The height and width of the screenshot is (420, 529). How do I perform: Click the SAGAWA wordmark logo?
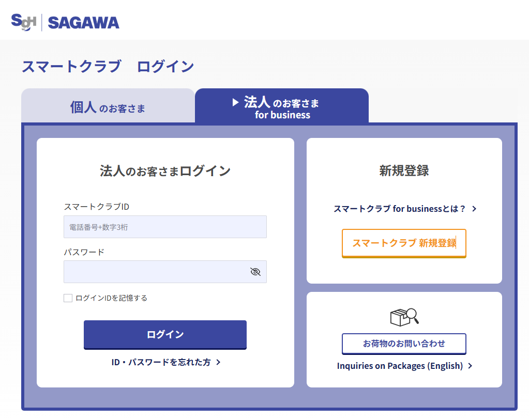click(x=83, y=22)
